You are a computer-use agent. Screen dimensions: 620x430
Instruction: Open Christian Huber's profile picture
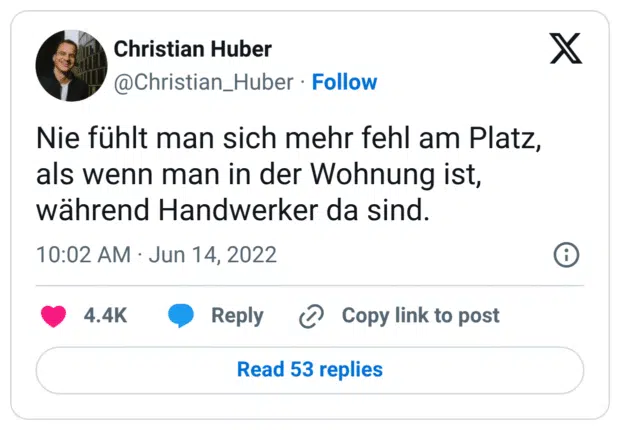pos(71,64)
